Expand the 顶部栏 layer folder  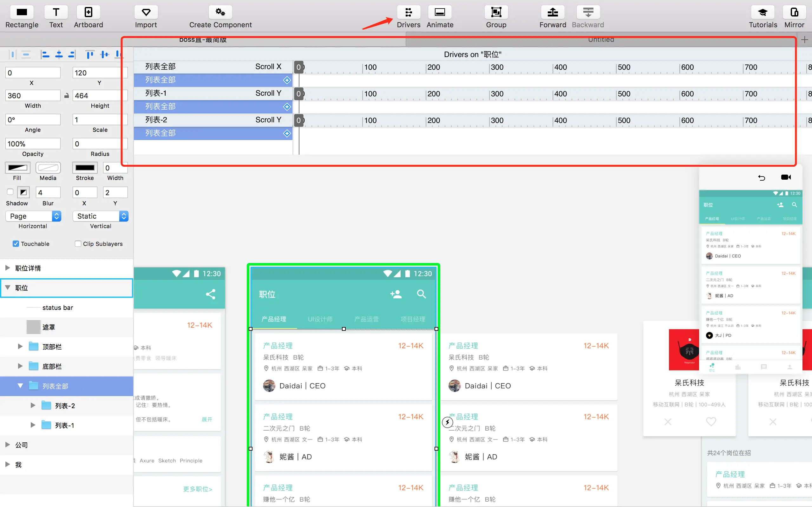pyautogui.click(x=20, y=346)
